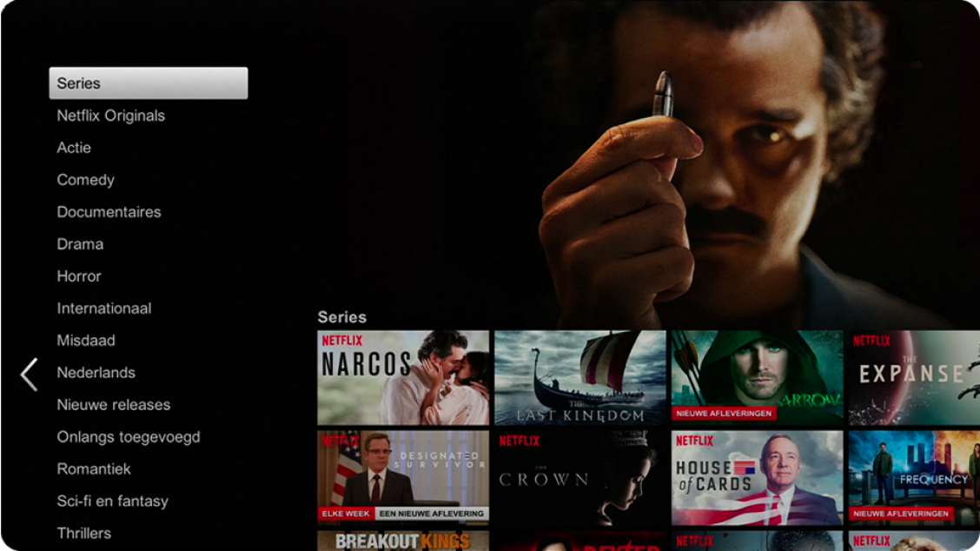Viewport: 980px width, 551px height.
Task: Open Sci-fi en fantasy category
Action: (x=112, y=501)
